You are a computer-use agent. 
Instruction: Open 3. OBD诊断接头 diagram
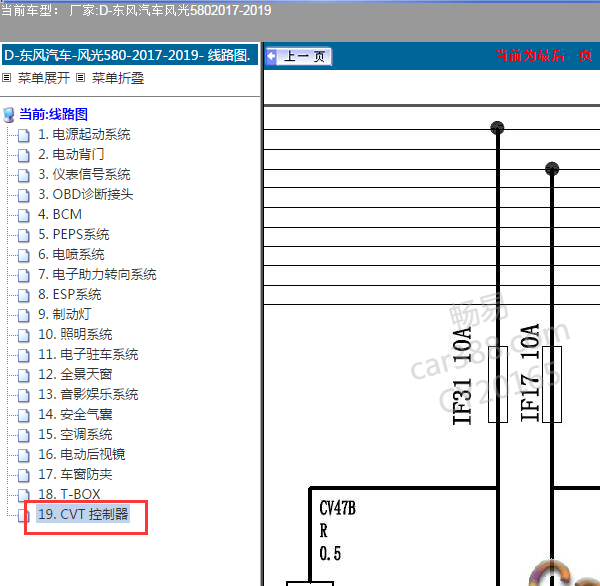[85, 194]
